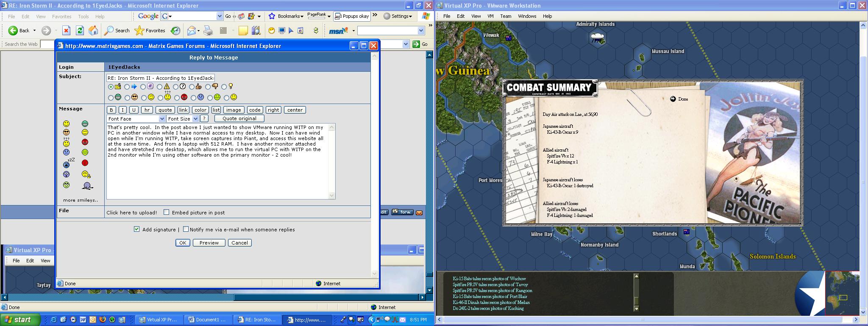Click the Windows Media Player quick launch icon

73,320
